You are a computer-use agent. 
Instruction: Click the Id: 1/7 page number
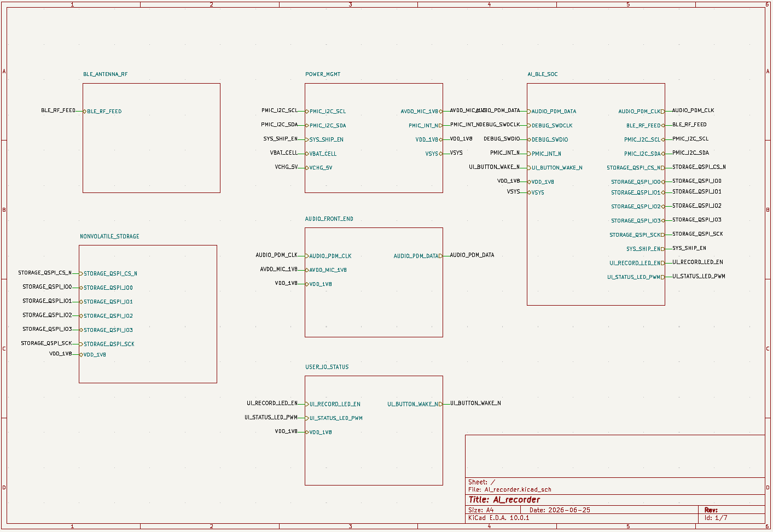coord(716,518)
